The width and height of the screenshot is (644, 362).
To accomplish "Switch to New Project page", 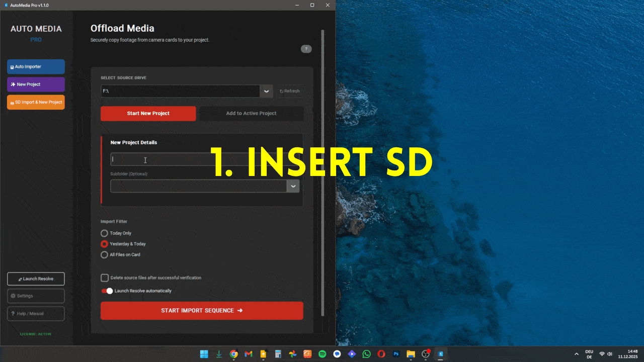I will click(x=36, y=84).
